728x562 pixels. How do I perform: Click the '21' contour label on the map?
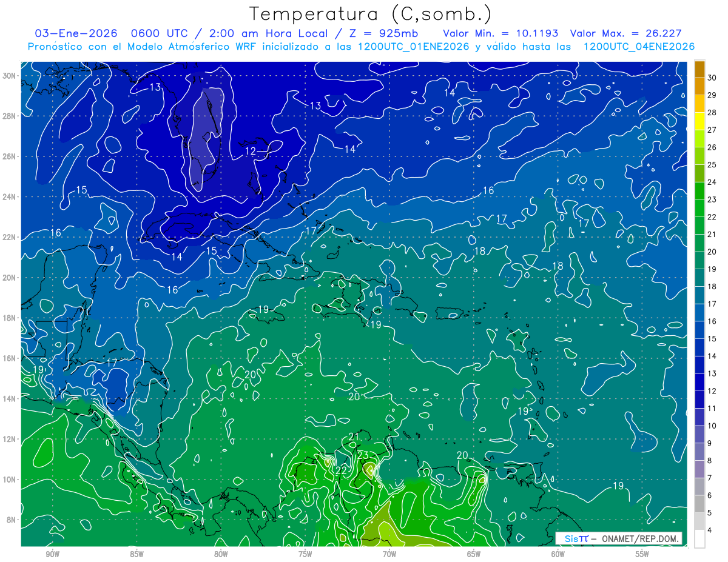pos(354,437)
